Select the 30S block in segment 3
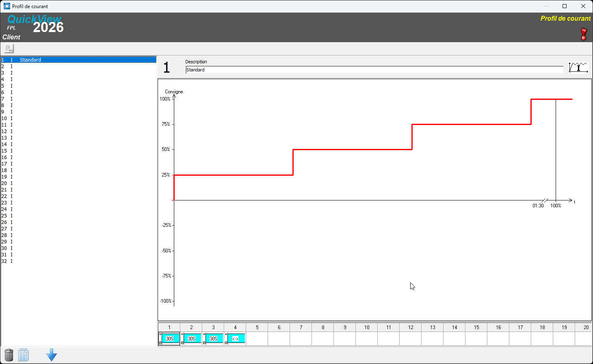 [x=213, y=338]
